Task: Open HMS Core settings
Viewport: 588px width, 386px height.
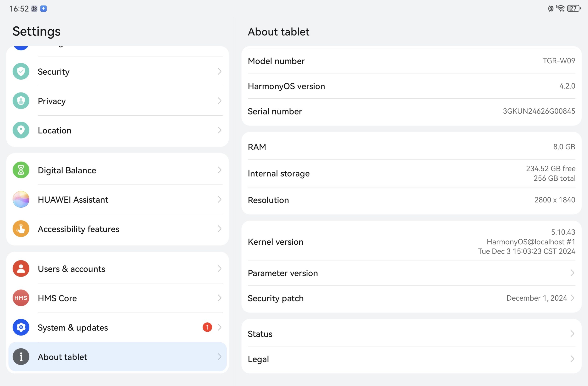Action: point(118,298)
